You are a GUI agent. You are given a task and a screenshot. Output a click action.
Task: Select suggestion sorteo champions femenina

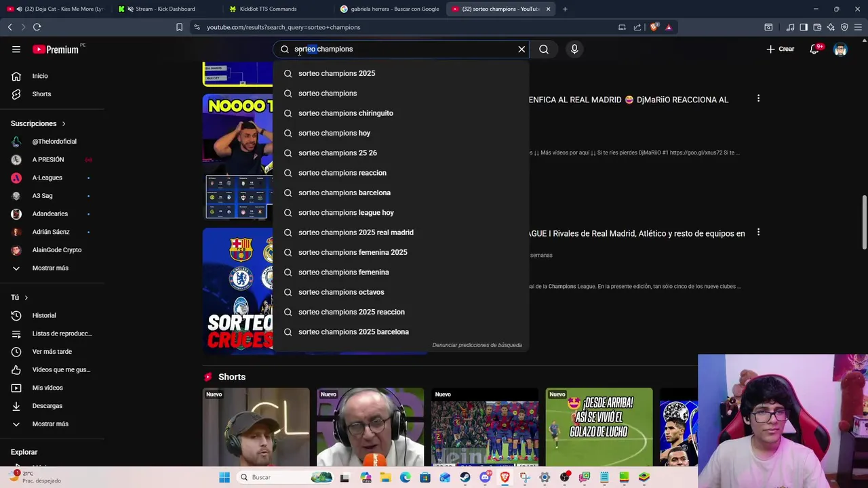pyautogui.click(x=400, y=272)
